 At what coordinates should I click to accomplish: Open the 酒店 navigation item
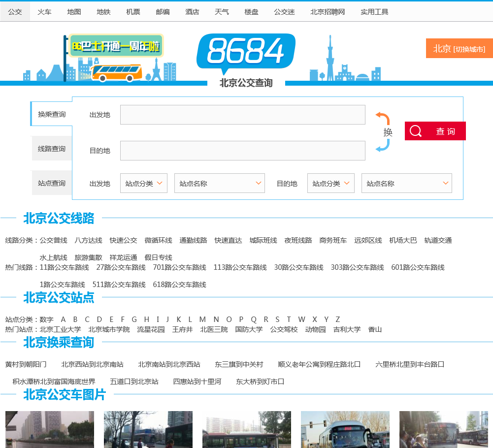(x=192, y=12)
